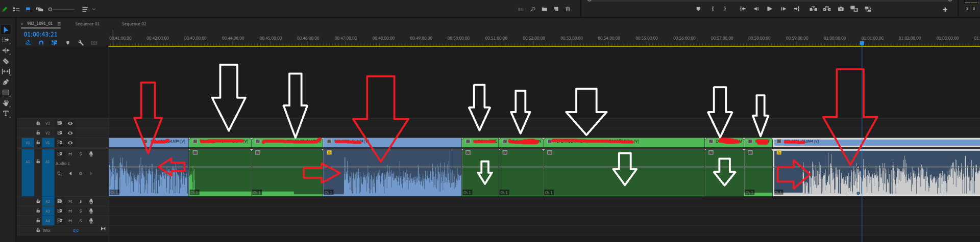The height and width of the screenshot is (242, 980).
Task: Click the Comparison View icon
Action: 854,9
